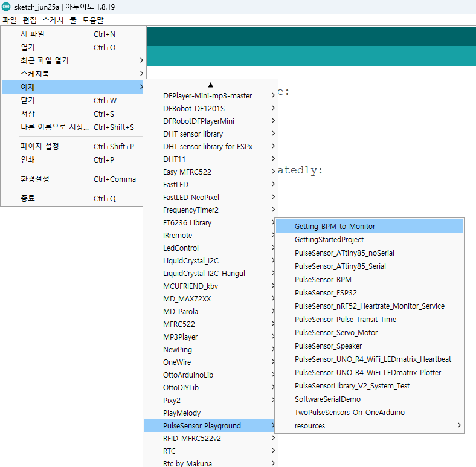Open FrequencyTimer2 examples submenu

[210, 210]
